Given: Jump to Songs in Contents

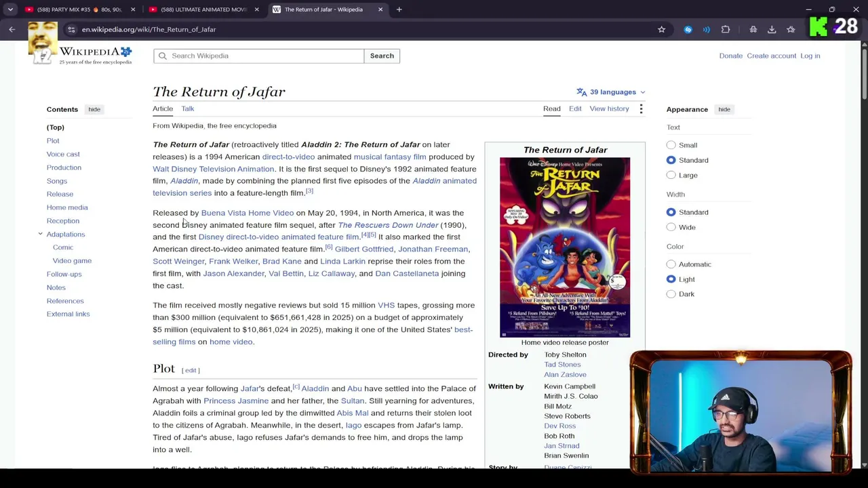Looking at the screenshot, I should 57,181.
